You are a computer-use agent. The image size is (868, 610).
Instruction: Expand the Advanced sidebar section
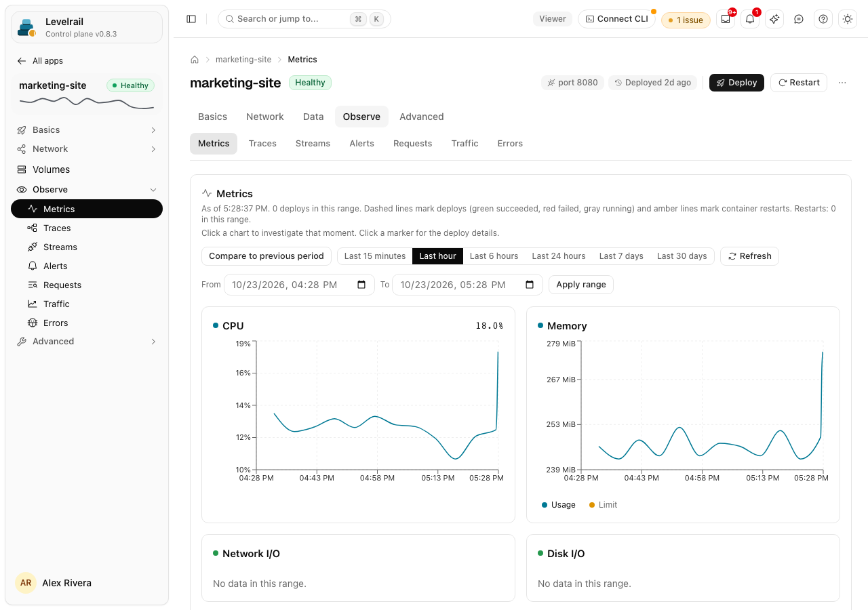click(87, 342)
